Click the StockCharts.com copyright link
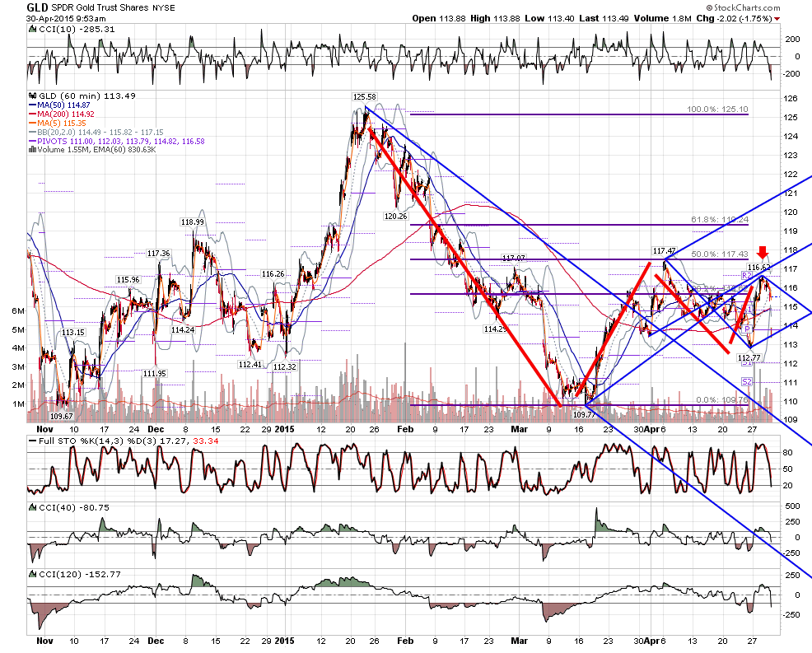812x653 pixels. pos(743,7)
